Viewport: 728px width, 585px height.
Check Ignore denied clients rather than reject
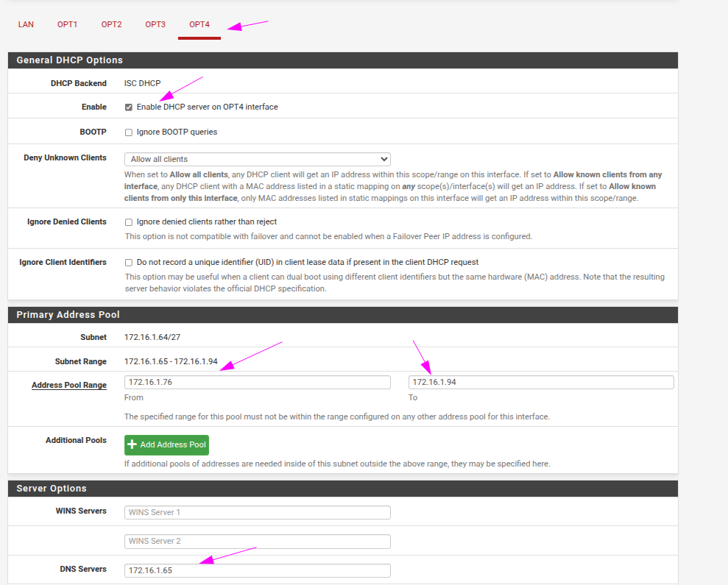(x=129, y=222)
